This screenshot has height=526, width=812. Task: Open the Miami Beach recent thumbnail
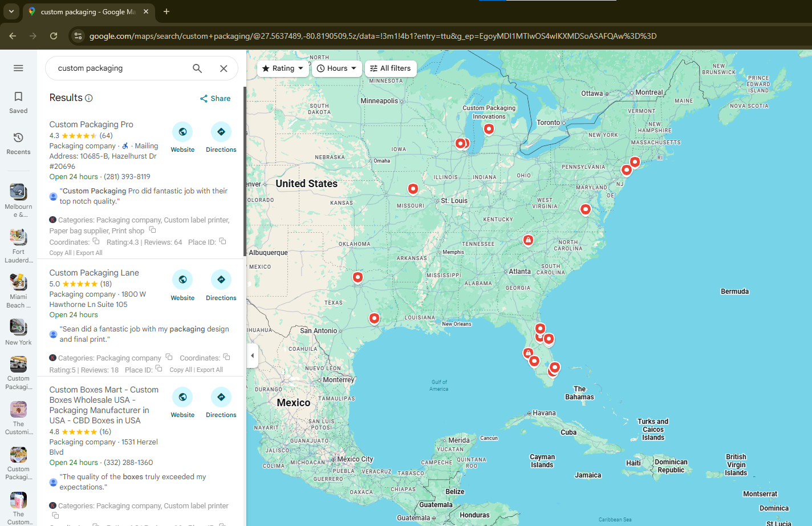(x=18, y=289)
